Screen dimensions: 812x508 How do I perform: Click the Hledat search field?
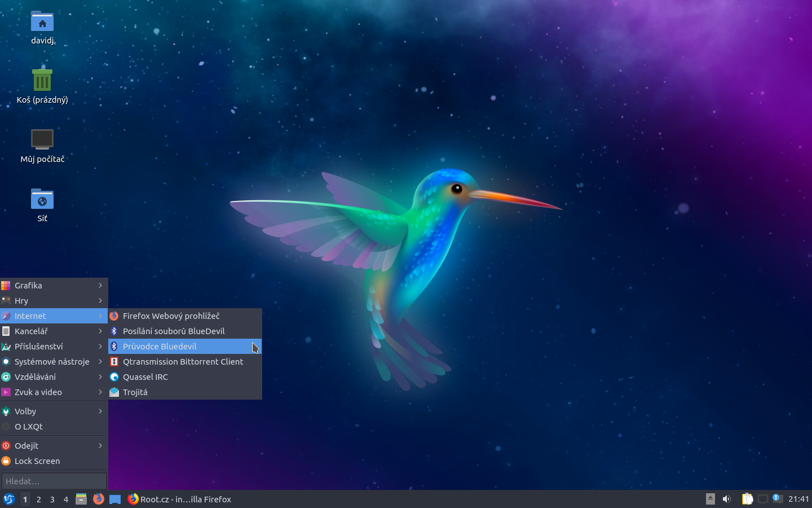point(54,481)
